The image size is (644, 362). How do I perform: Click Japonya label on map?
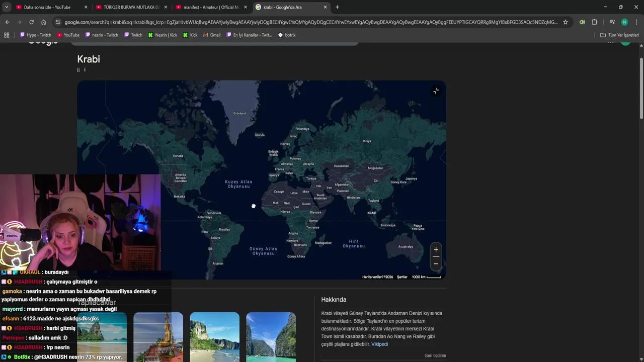coord(411,178)
